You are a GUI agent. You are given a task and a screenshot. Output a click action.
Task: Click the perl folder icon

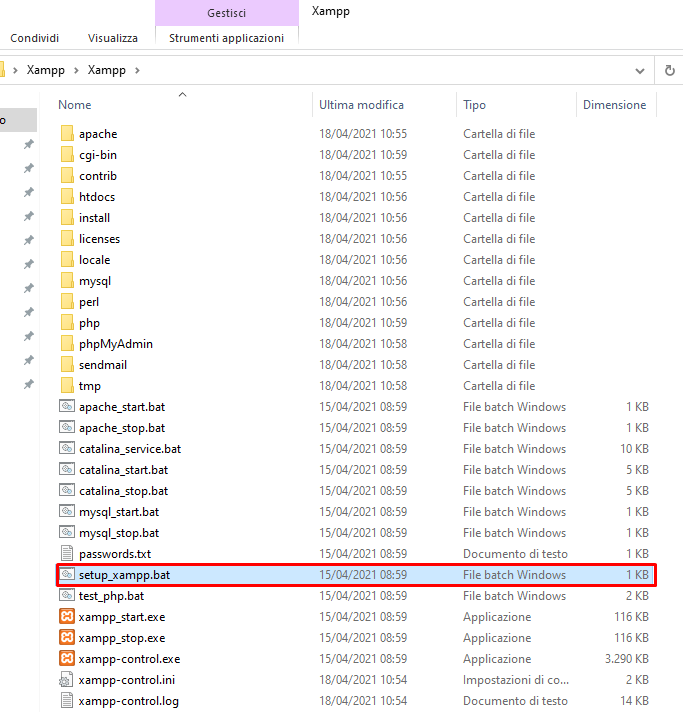coord(67,302)
